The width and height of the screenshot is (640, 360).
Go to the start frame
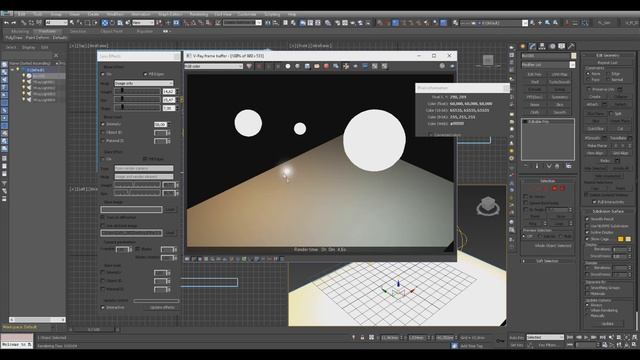tap(570, 338)
